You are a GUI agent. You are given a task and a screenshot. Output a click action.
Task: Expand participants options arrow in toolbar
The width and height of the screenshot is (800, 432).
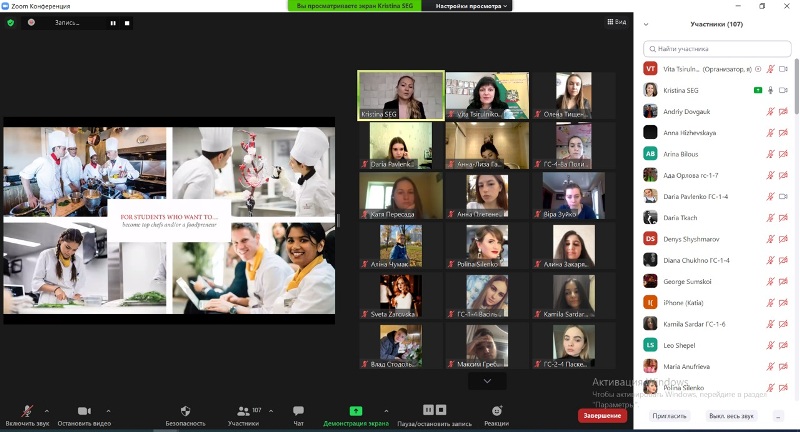coord(271,411)
